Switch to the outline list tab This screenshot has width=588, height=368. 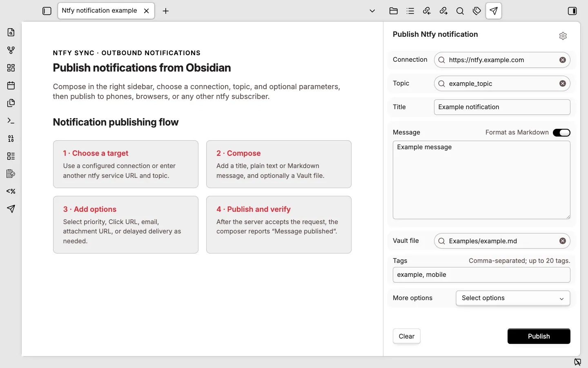tap(411, 11)
